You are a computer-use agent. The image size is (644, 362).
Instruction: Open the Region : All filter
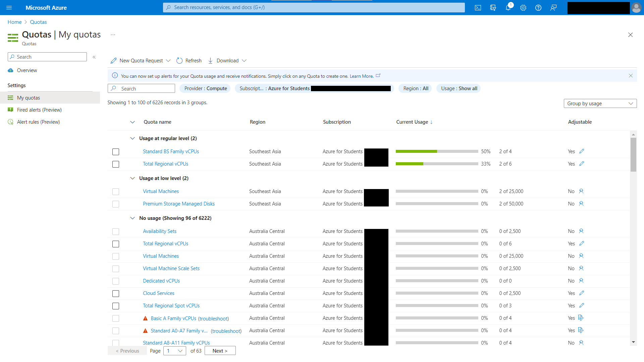tap(416, 88)
